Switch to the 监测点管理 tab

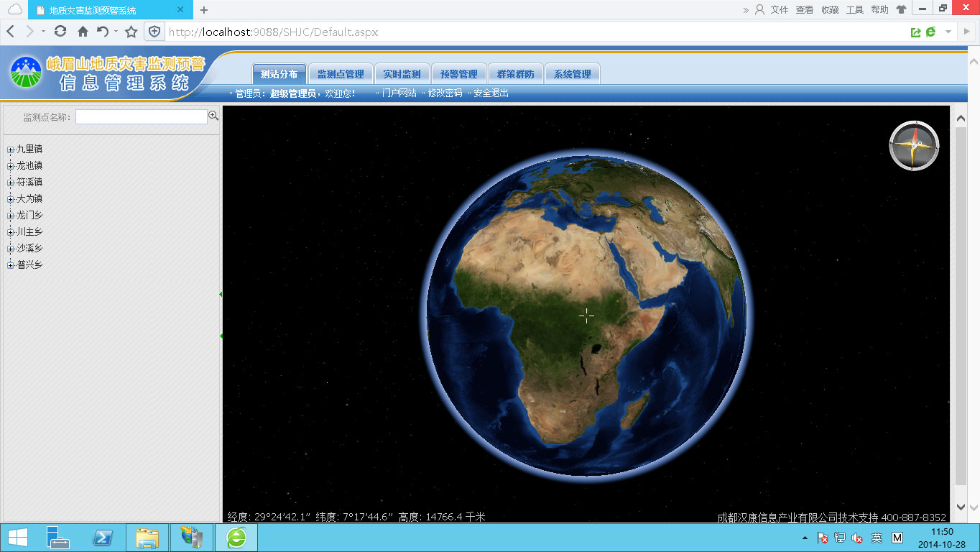point(341,74)
